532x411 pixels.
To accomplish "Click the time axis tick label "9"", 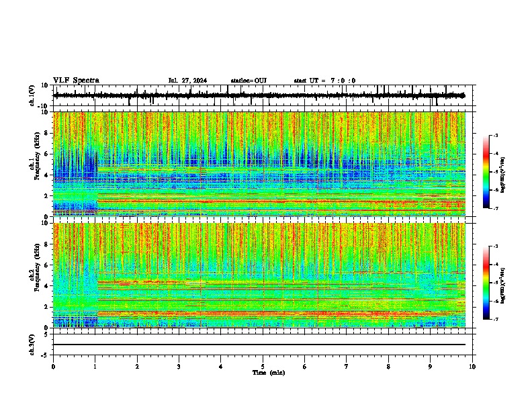I will pos(430,367).
